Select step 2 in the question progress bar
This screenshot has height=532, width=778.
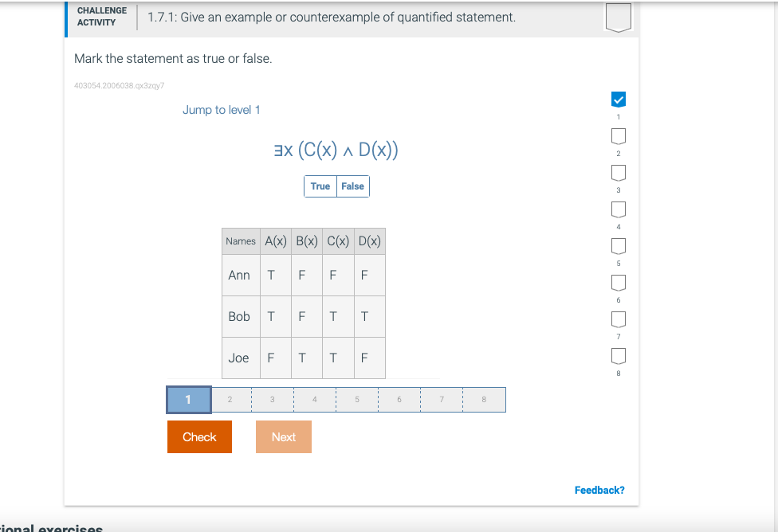pos(230,399)
